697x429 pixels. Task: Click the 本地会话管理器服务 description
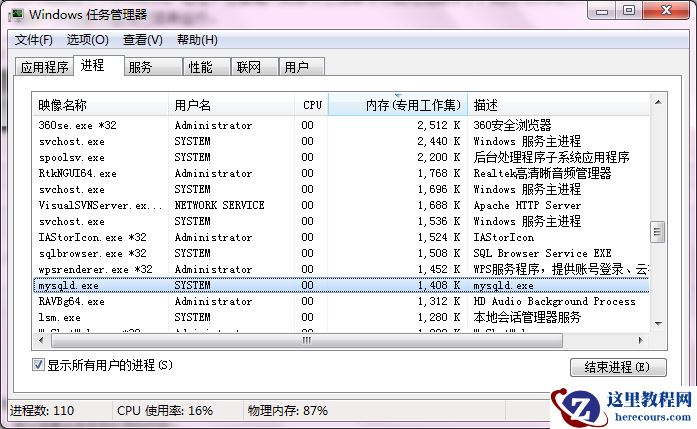tap(527, 317)
